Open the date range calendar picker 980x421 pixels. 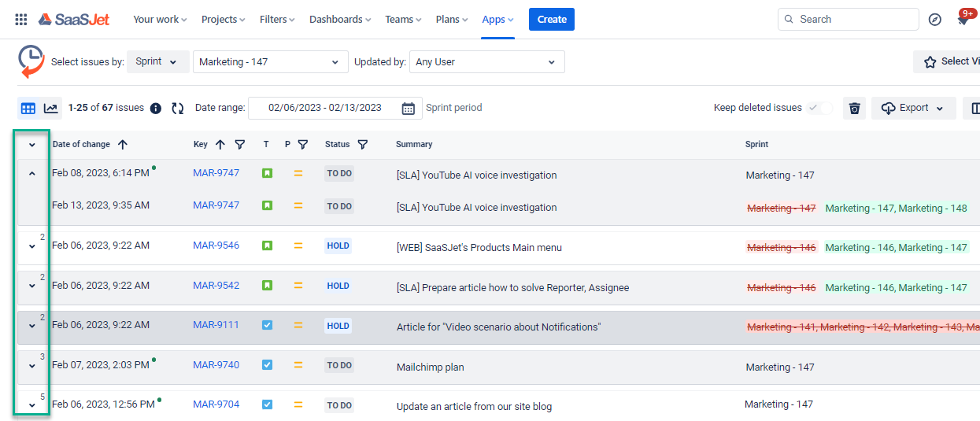(408, 108)
